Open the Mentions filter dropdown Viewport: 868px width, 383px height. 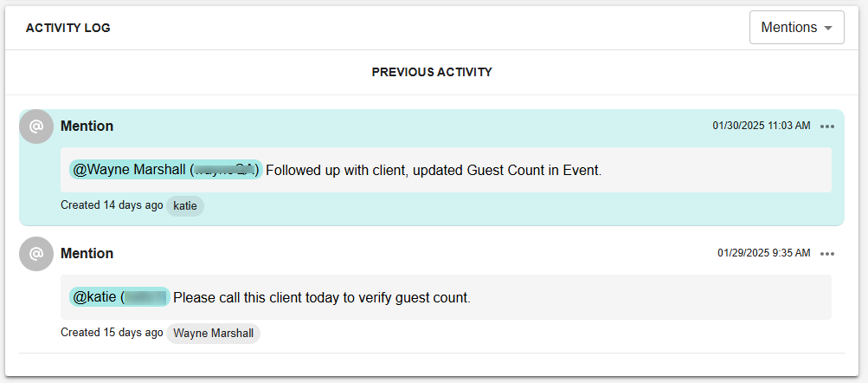pos(796,27)
